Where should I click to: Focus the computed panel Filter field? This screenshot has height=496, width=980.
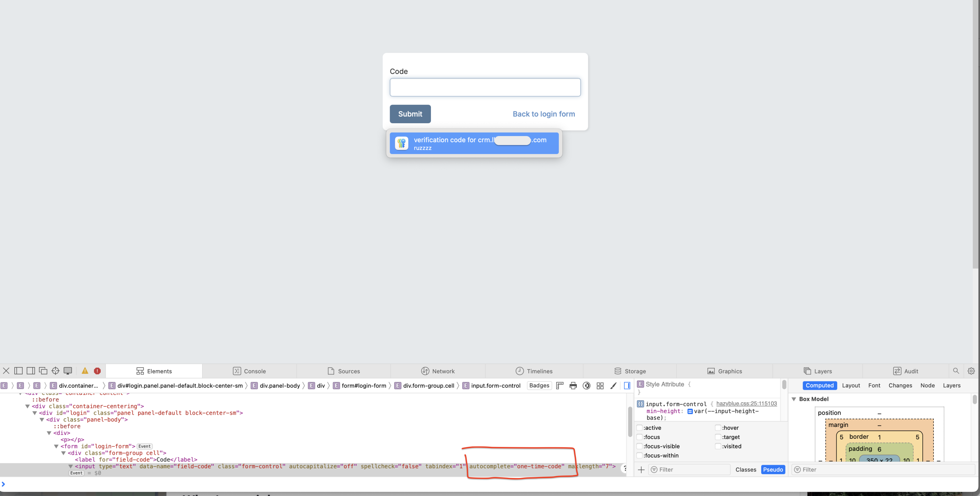click(884, 470)
